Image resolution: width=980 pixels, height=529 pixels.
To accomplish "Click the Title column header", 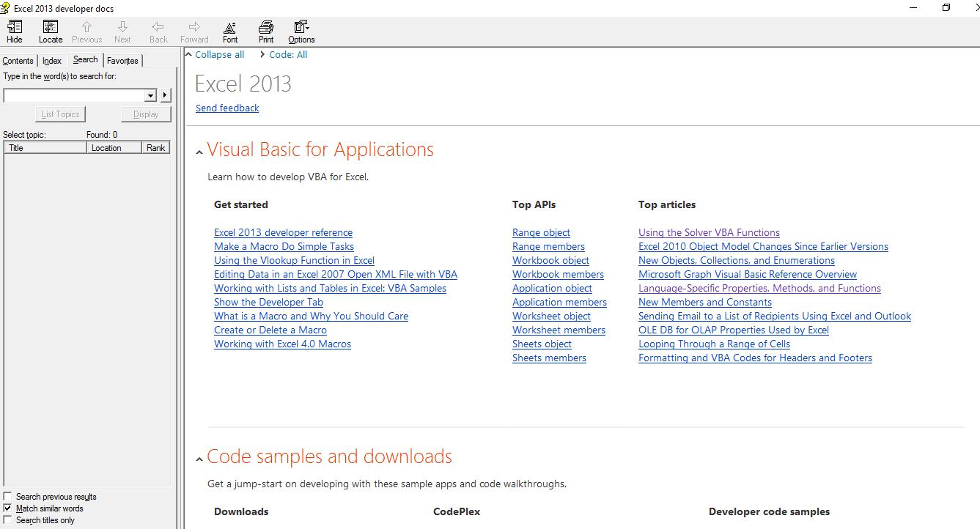I will click(x=45, y=148).
